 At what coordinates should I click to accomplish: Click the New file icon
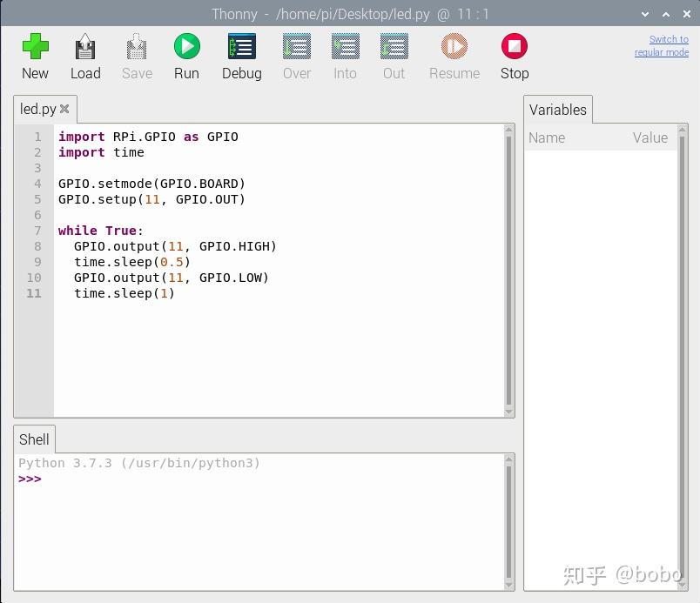pyautogui.click(x=35, y=47)
